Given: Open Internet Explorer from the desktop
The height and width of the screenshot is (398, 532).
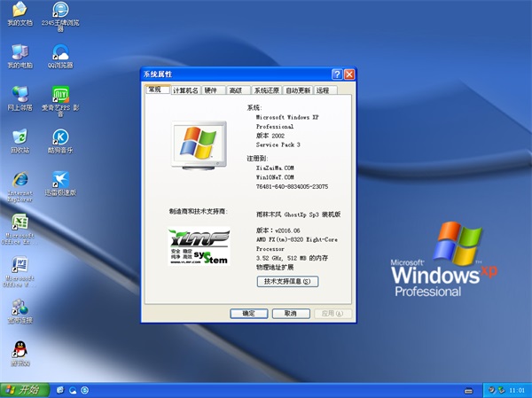Looking at the screenshot, I should click(19, 180).
